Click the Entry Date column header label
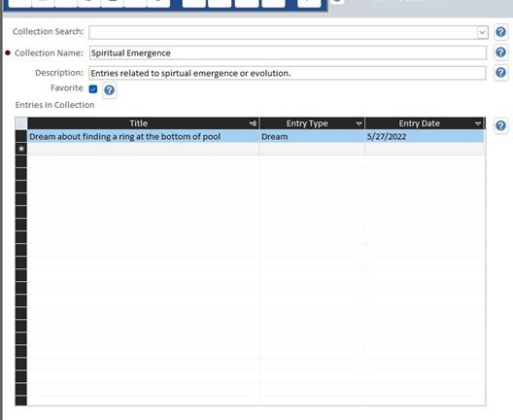513x420 pixels. (419, 123)
